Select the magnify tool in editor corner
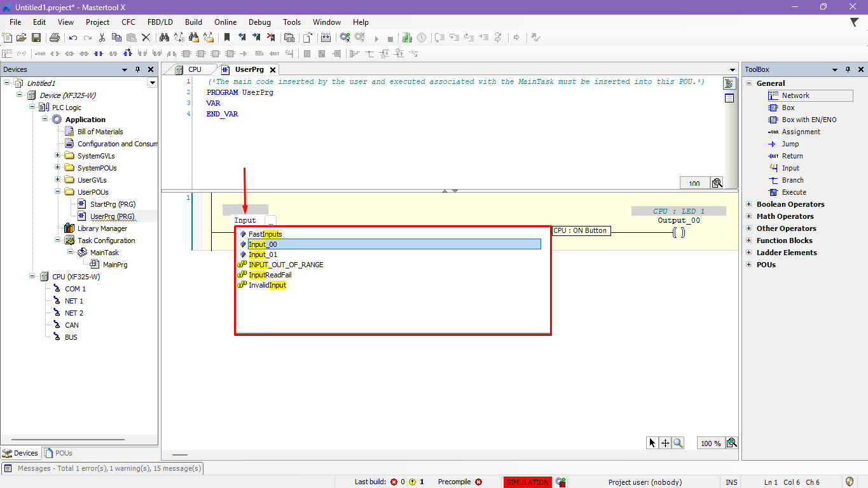This screenshot has height=488, width=868. 678,443
